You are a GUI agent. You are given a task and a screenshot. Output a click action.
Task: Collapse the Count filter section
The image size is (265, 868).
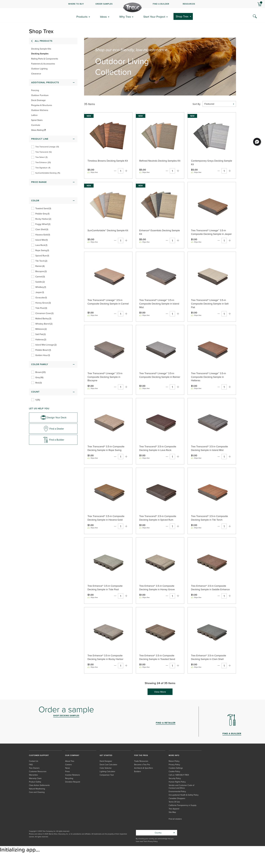tap(74, 392)
